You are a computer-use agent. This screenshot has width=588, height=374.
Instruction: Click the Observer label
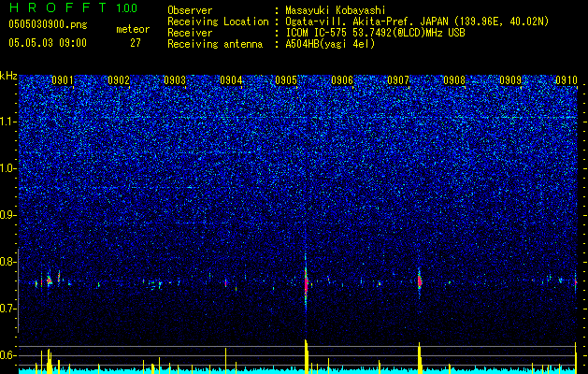coord(190,10)
